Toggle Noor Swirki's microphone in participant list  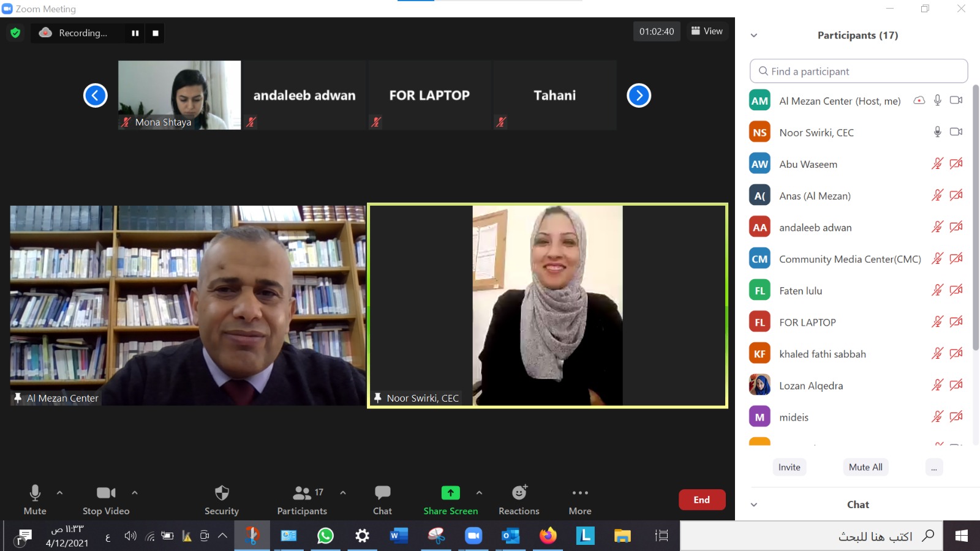click(937, 132)
